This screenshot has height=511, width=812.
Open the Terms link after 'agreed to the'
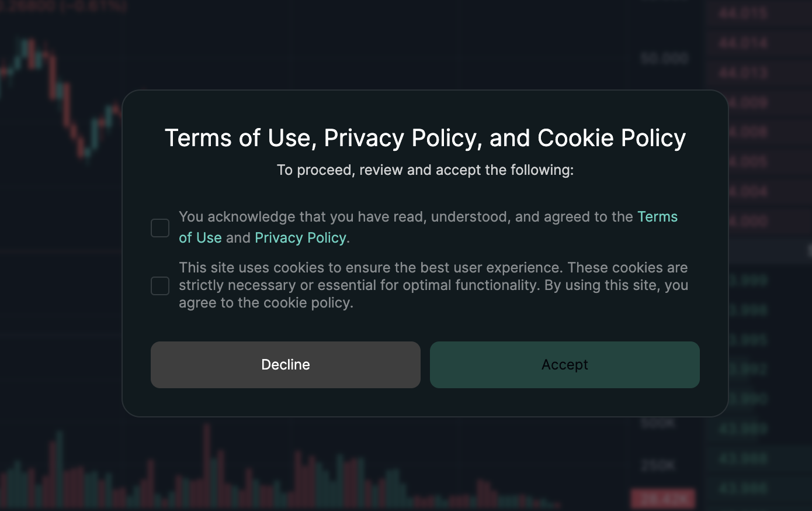tap(657, 217)
